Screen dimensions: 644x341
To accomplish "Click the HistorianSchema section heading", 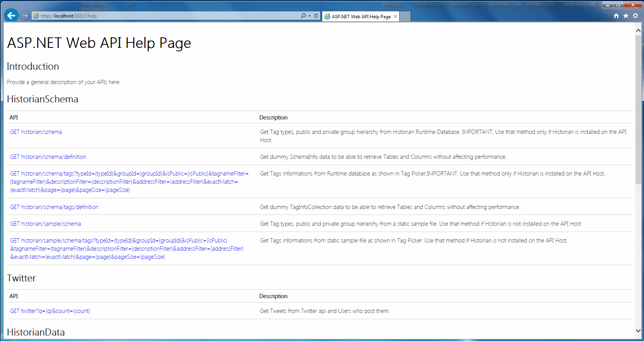I will pos(42,99).
